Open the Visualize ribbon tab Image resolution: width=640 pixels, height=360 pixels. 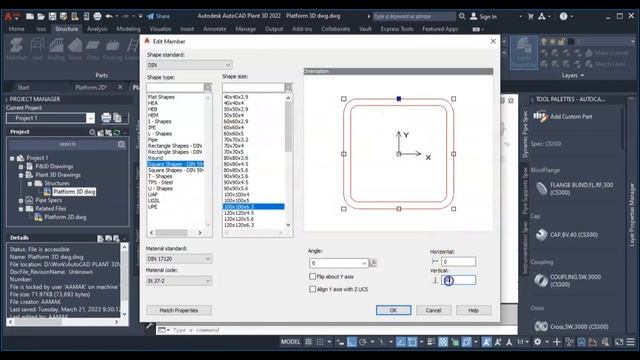pyautogui.click(x=160, y=29)
